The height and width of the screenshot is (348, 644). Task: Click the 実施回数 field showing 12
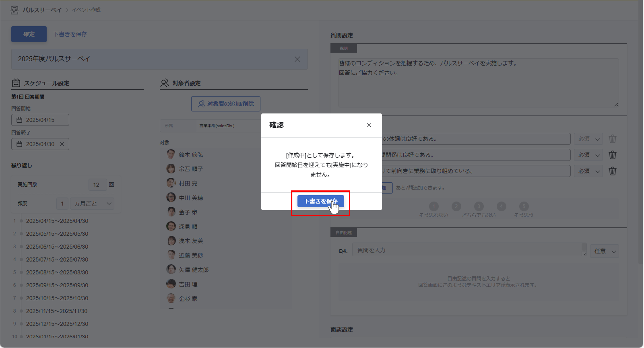[x=97, y=185]
